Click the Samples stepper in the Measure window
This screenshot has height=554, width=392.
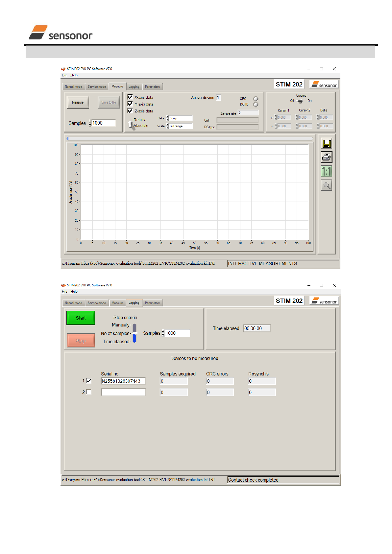(90, 123)
